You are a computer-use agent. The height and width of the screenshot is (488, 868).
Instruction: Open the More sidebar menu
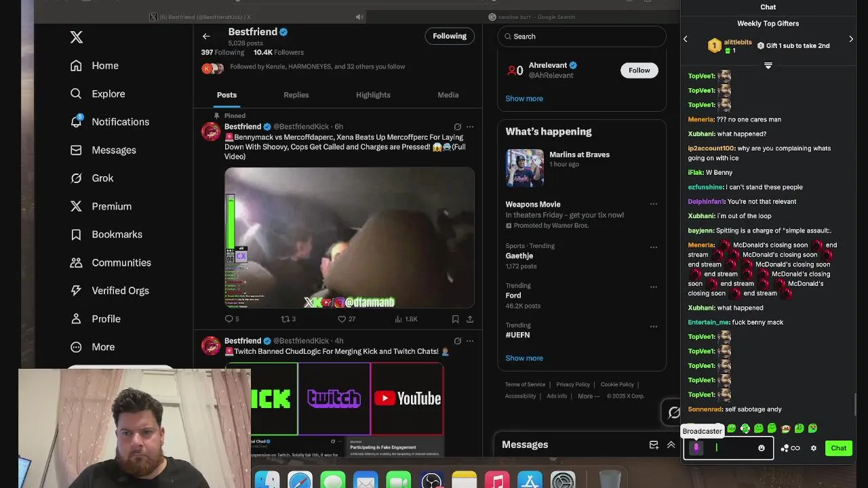click(x=93, y=347)
